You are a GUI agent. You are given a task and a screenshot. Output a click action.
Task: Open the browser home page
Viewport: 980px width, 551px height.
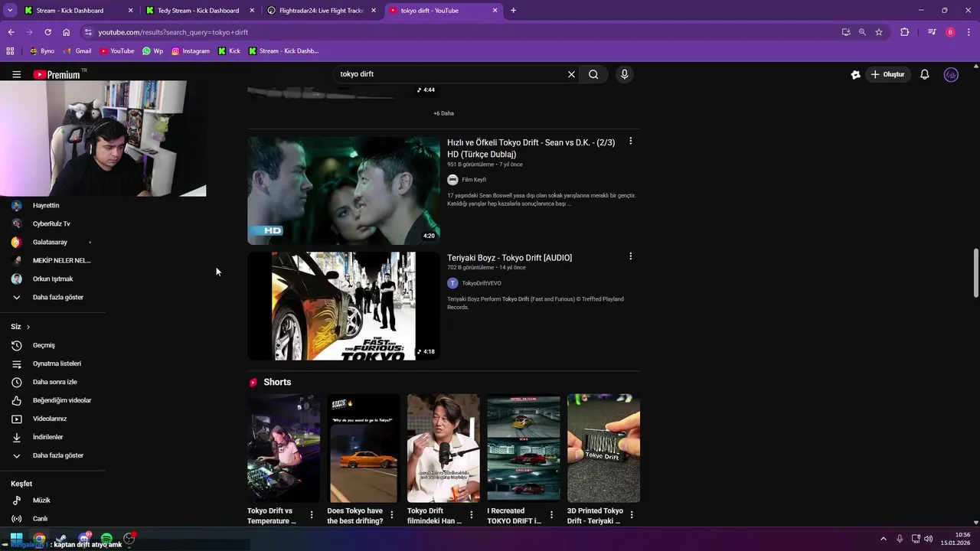(67, 32)
